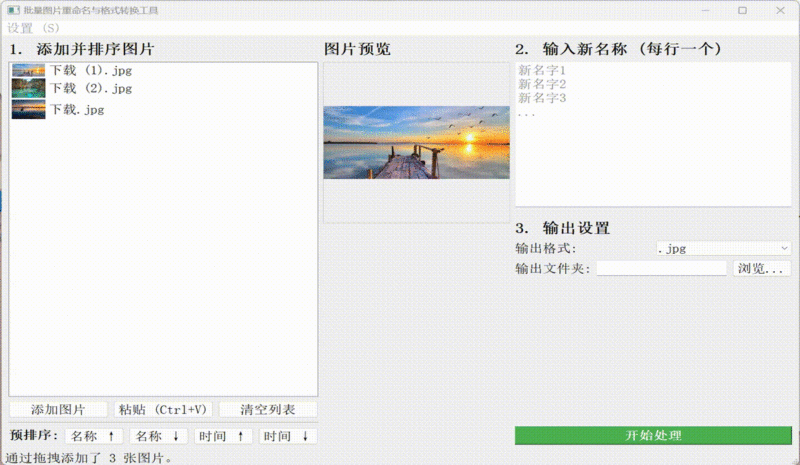Image resolution: width=800 pixels, height=465 pixels.
Task: Sort by 名称 descending arrow button
Action: tap(158, 436)
